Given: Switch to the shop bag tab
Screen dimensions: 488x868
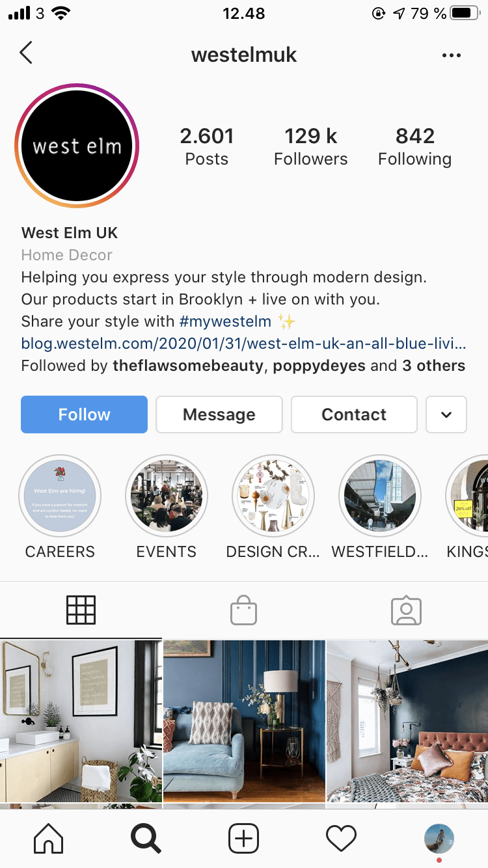Looking at the screenshot, I should (244, 610).
